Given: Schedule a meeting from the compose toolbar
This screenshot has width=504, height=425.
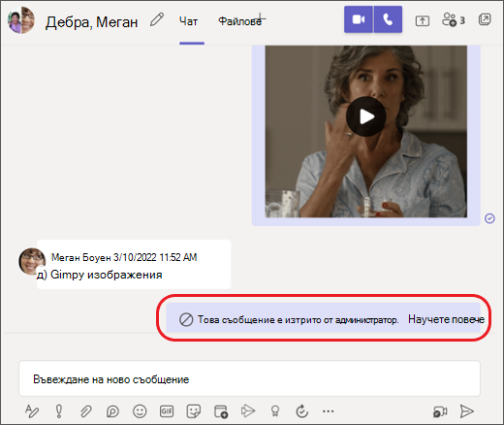Looking at the screenshot, I should [x=221, y=411].
